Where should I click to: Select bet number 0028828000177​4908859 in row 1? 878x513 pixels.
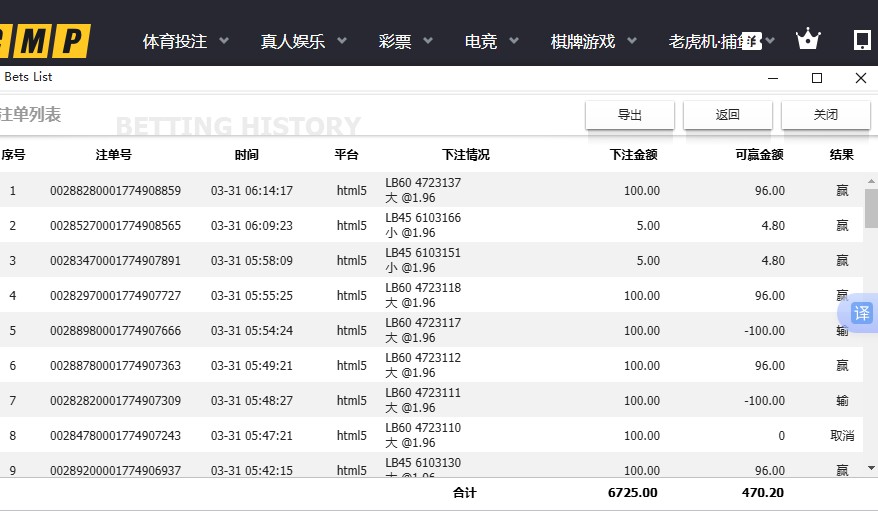tap(115, 191)
